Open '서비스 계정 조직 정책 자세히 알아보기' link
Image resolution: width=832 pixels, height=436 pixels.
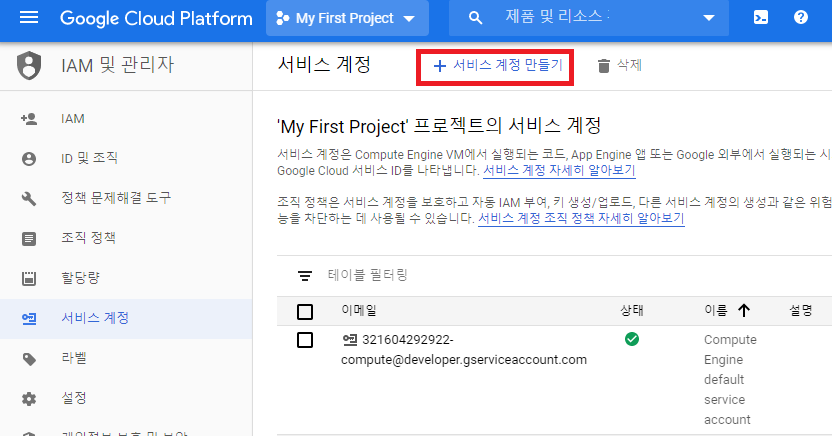point(581,218)
